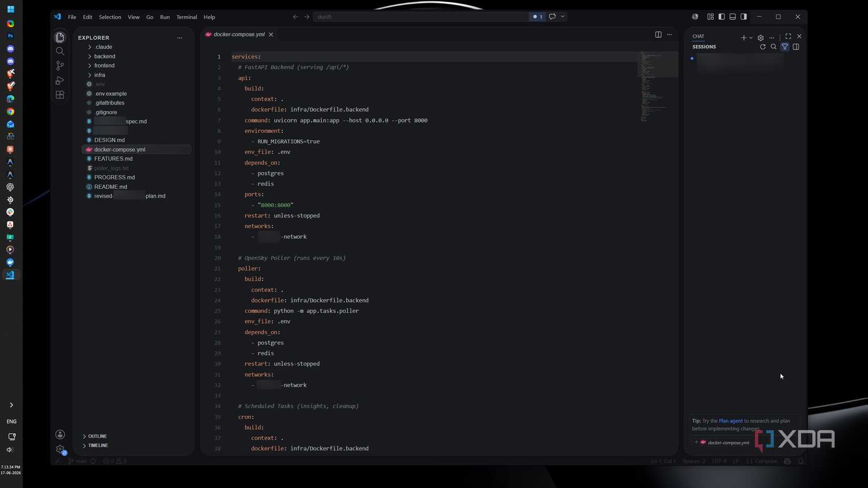
Task: Open the new chat dropdown chevron
Action: tap(751, 38)
